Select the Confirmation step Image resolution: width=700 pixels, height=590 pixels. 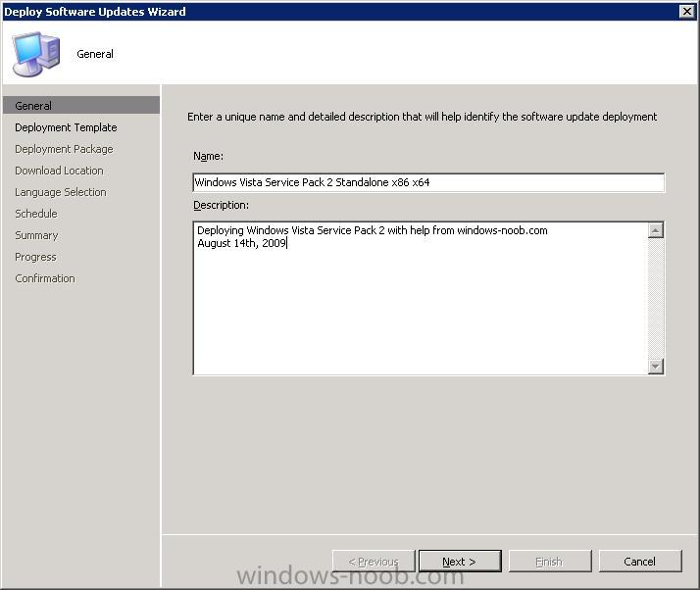[x=45, y=278]
